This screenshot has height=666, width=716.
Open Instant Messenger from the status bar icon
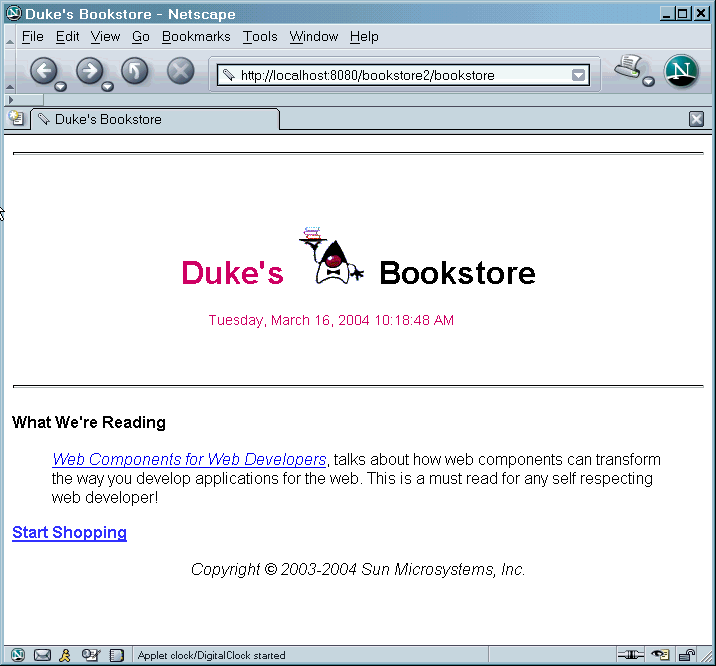tap(65, 655)
